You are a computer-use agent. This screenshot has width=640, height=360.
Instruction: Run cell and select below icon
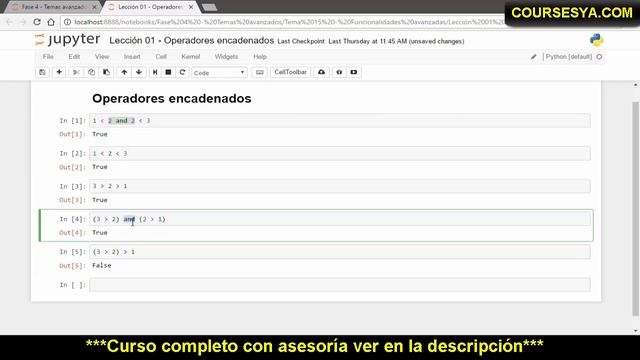tap(155, 72)
